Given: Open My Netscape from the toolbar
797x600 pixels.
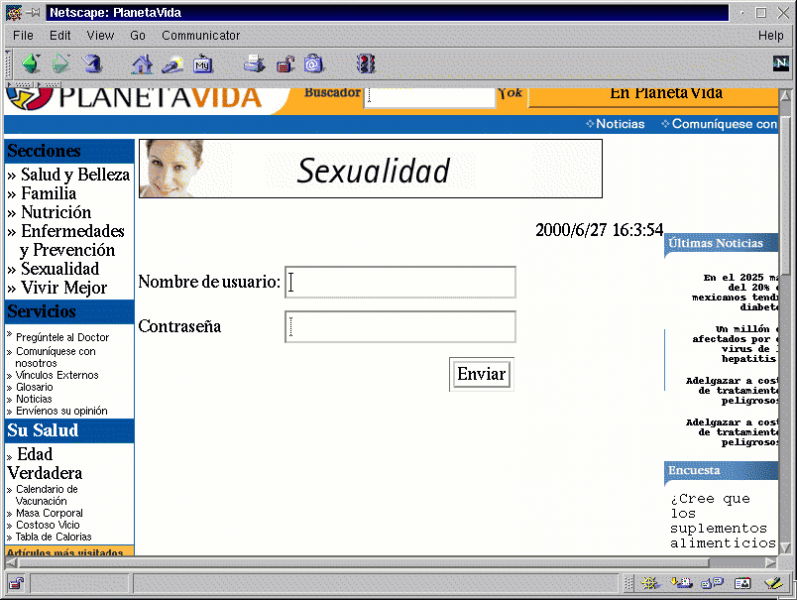Looking at the screenshot, I should pyautogui.click(x=203, y=64).
